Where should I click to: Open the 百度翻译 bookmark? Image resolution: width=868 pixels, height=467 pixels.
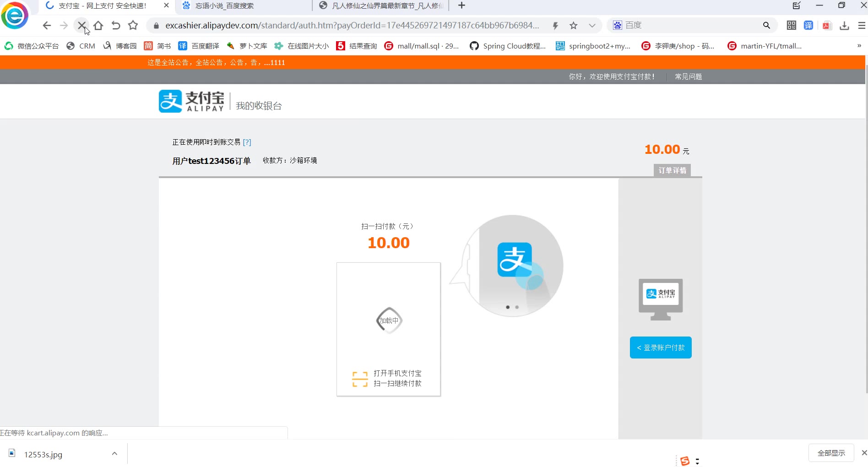pyautogui.click(x=199, y=46)
